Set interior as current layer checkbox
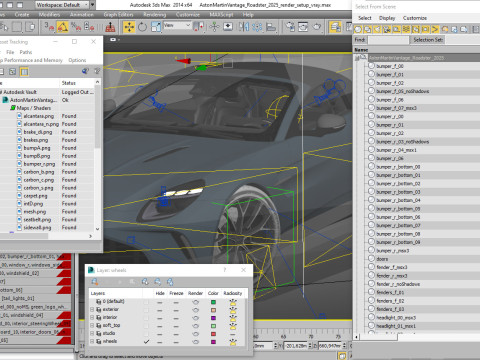480x360 pixels. [x=146, y=318]
